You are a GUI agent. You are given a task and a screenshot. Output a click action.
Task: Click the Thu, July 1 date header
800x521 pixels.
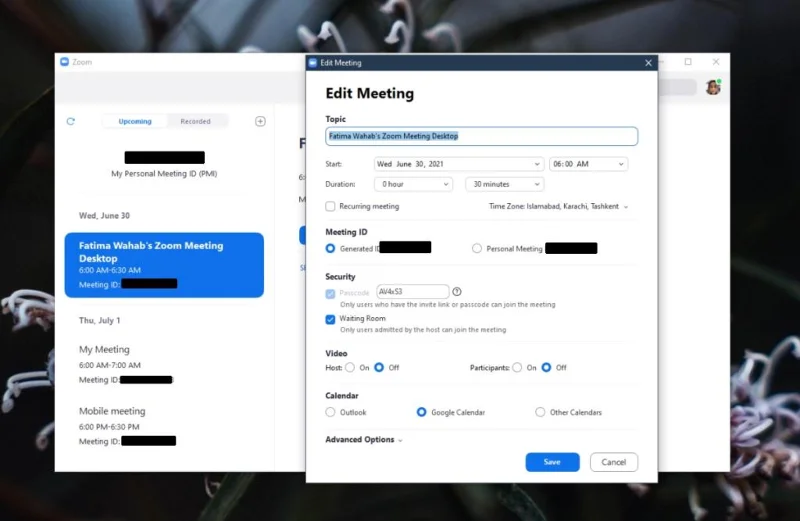point(99,320)
